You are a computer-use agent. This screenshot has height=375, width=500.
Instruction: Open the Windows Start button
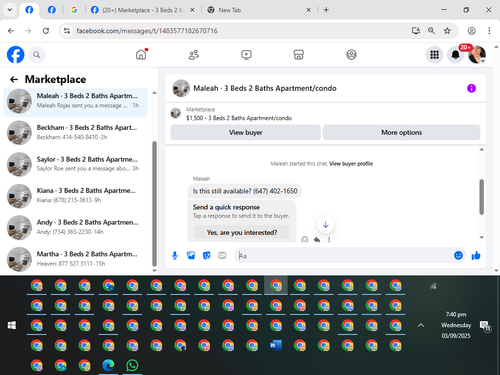[12, 325]
